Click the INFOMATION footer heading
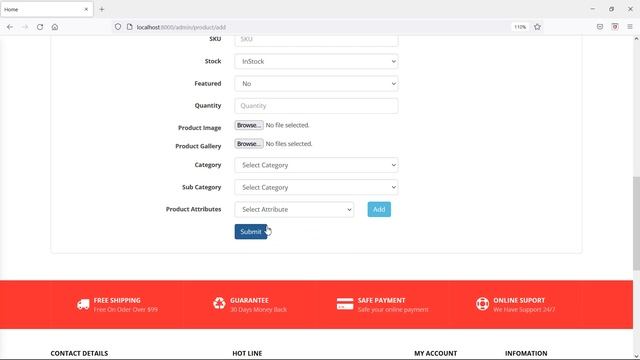The height and width of the screenshot is (360, 640). 526,353
